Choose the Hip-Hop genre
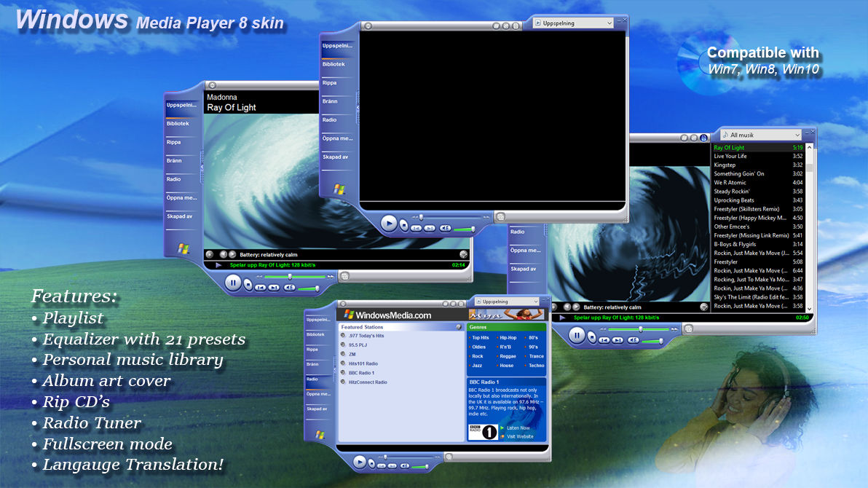Viewport: 868px width, 488px height. pos(508,337)
